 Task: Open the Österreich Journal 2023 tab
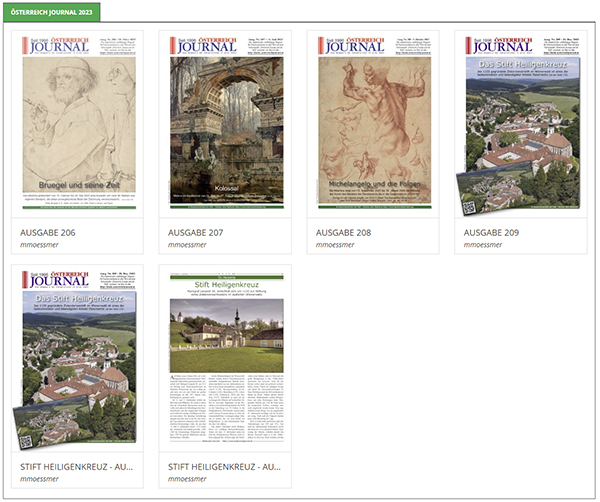52,12
